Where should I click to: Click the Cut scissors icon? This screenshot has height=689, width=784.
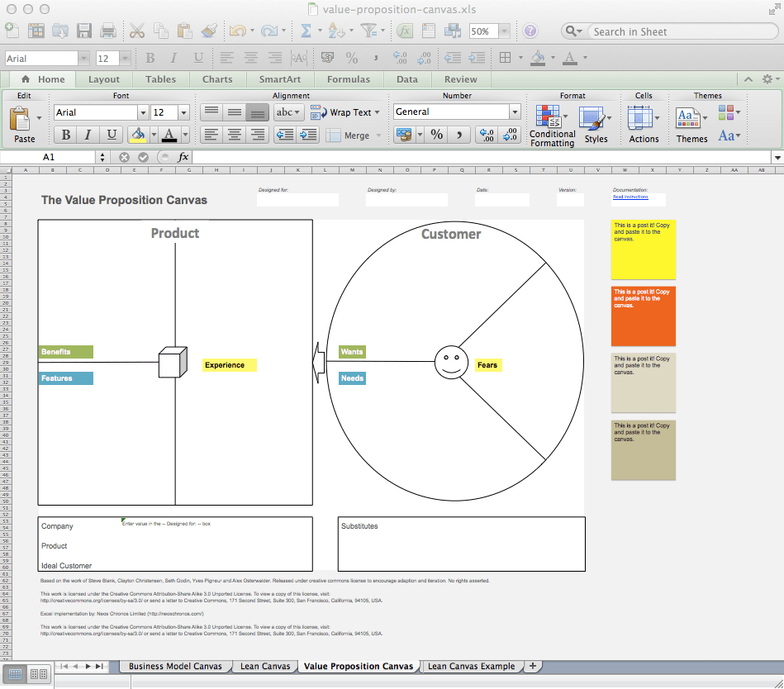coord(136,31)
